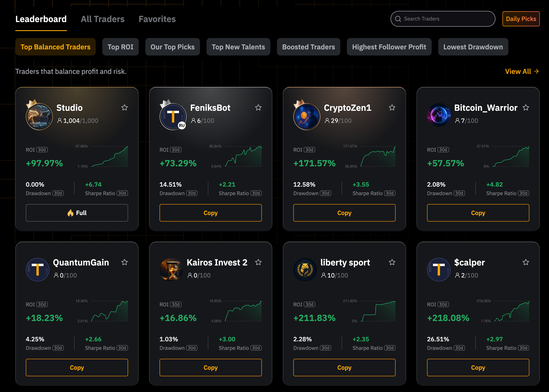Click the search magnifier icon
The image size is (549, 392).
click(x=398, y=19)
